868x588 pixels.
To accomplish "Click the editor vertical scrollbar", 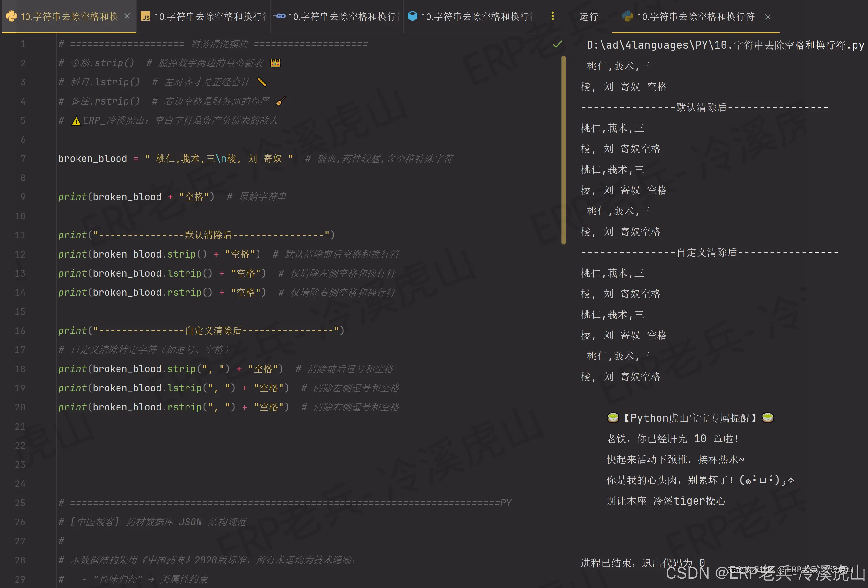I will 563,149.
